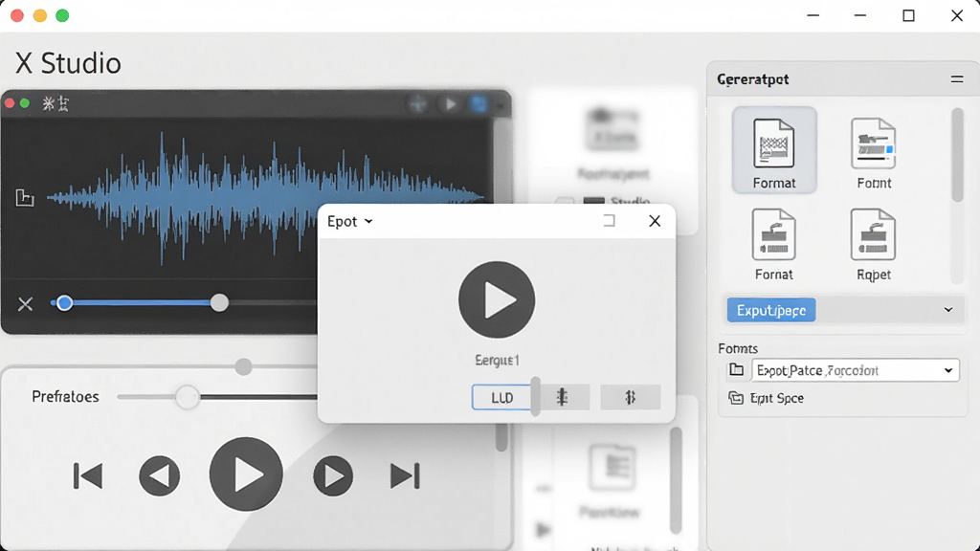Click the middle waveform icon button in Epot dialog
980x551 pixels.
562,397
